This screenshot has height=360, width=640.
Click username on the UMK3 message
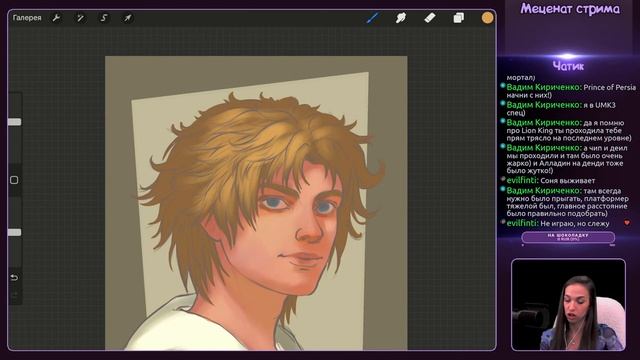[x=543, y=105]
